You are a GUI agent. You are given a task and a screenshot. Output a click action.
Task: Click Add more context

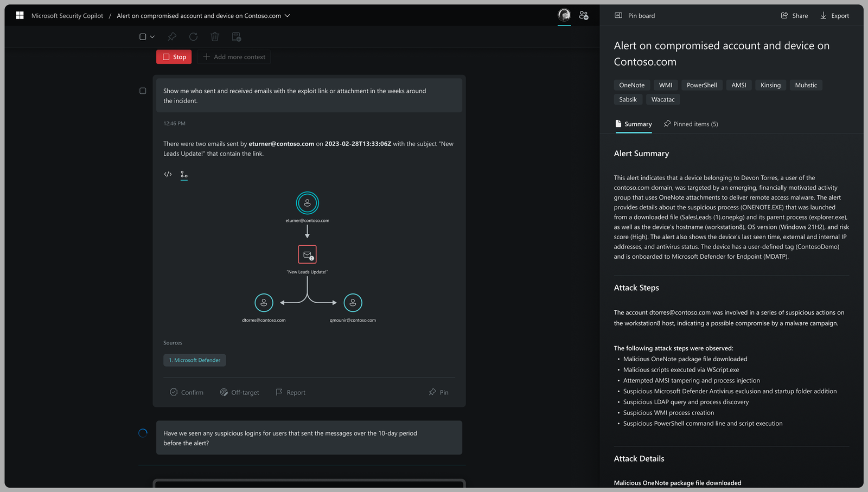click(x=234, y=57)
